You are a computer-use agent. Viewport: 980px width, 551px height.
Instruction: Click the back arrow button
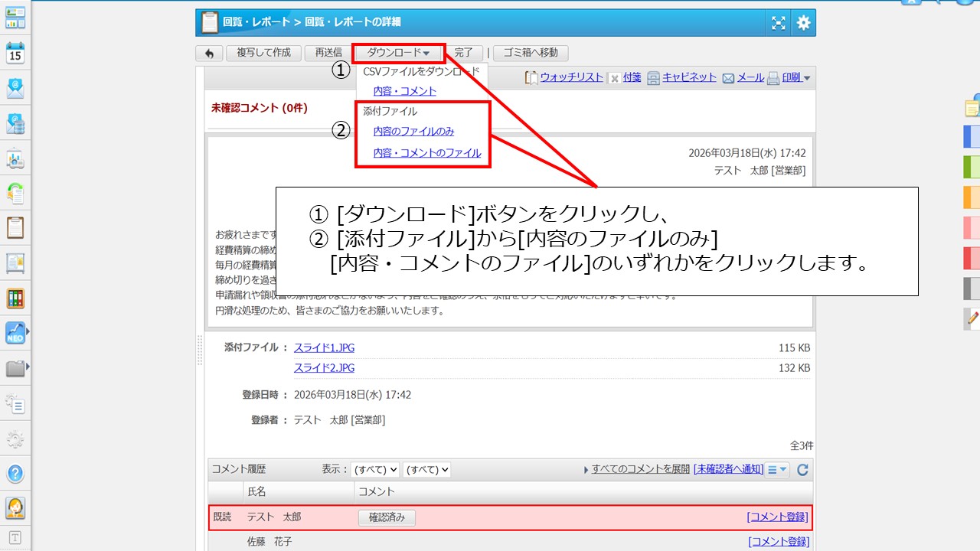[209, 53]
